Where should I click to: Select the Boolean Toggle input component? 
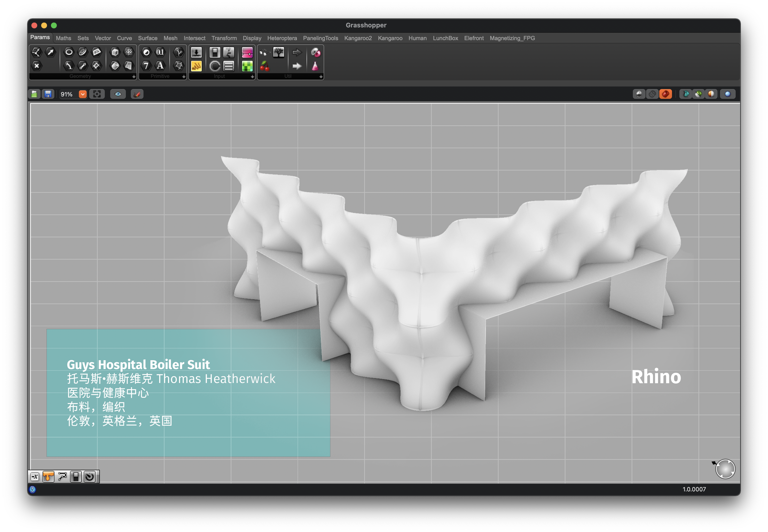point(215,52)
